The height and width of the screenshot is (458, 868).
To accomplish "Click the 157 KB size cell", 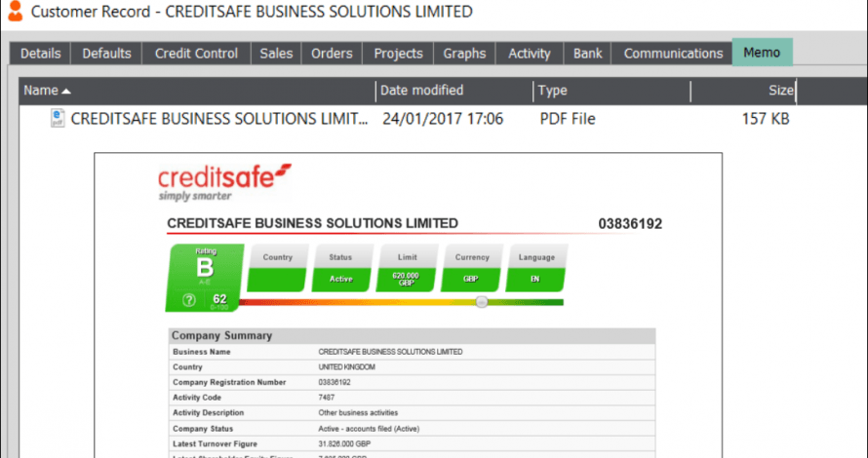I will (x=766, y=119).
